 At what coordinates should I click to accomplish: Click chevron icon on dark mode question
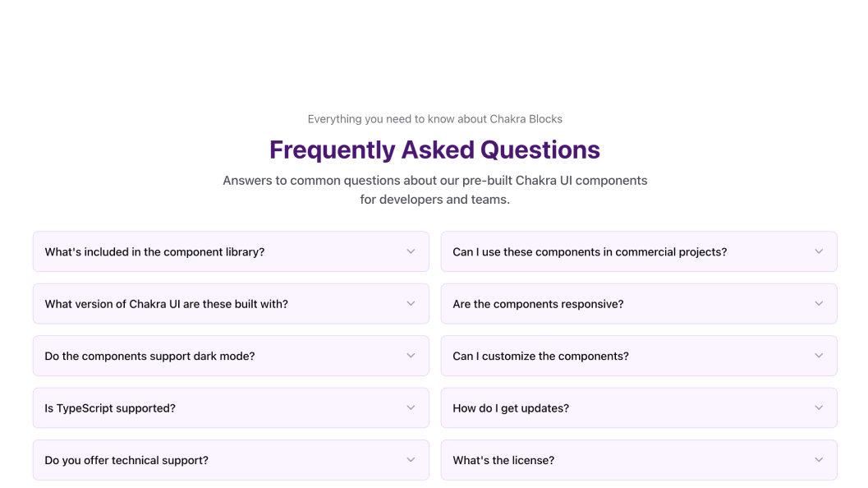[x=411, y=356]
